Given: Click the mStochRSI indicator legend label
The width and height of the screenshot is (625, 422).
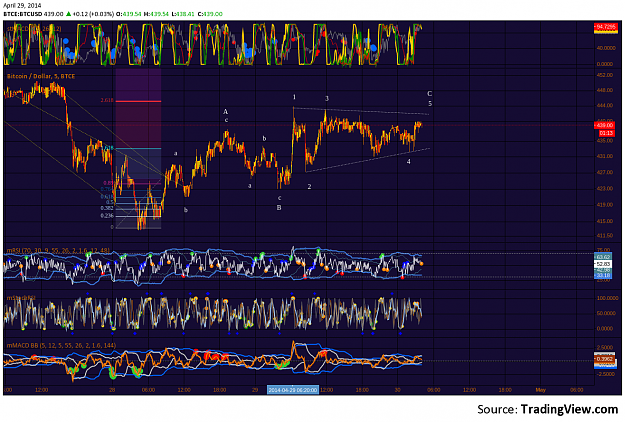Looking at the screenshot, I should (x=21, y=298).
